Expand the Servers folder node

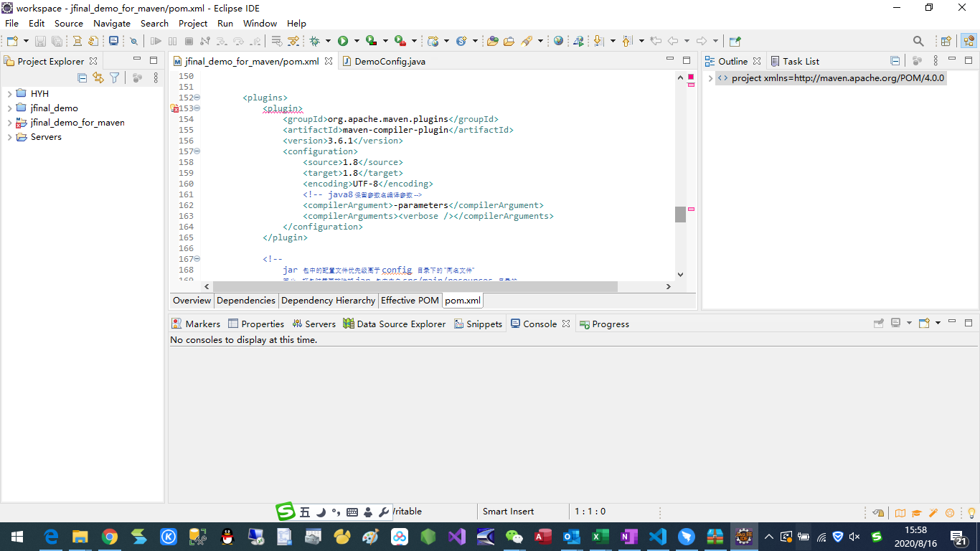tap(9, 137)
